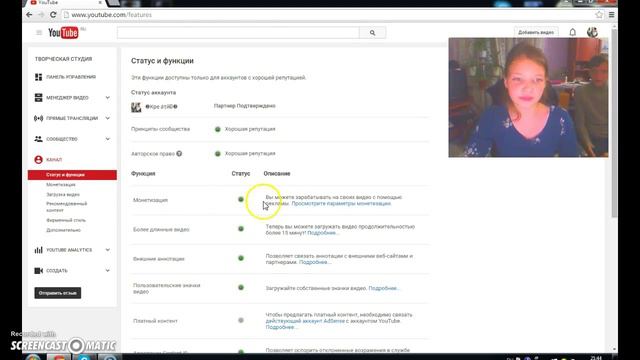Screen dimensions: 640x360
Task: Open Создать camera icon in sidebar
Action: point(38,271)
